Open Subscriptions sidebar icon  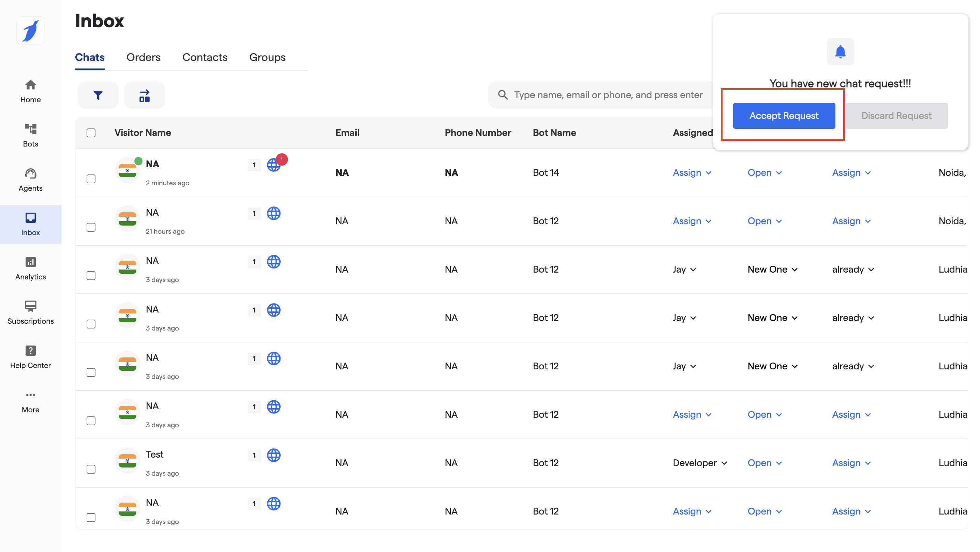pyautogui.click(x=30, y=312)
